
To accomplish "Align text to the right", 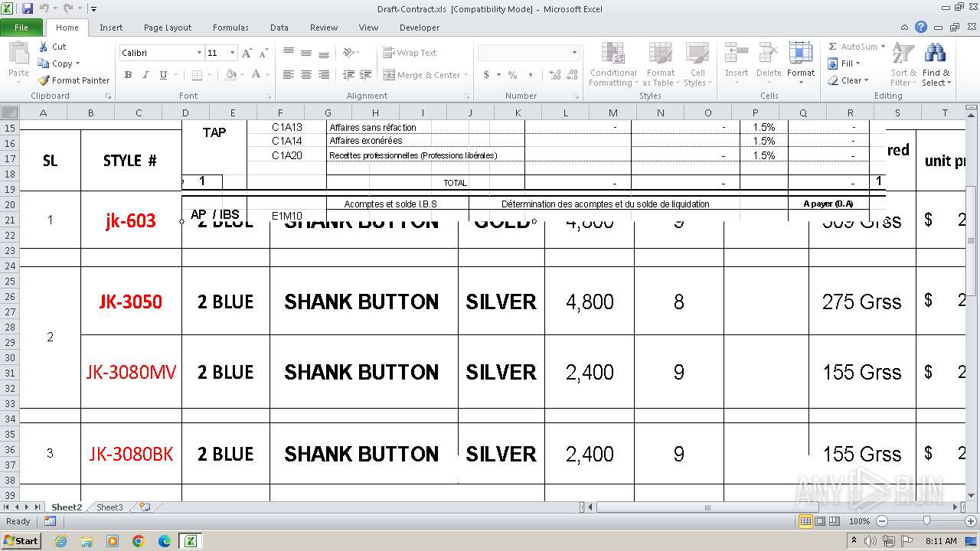I will (x=324, y=75).
